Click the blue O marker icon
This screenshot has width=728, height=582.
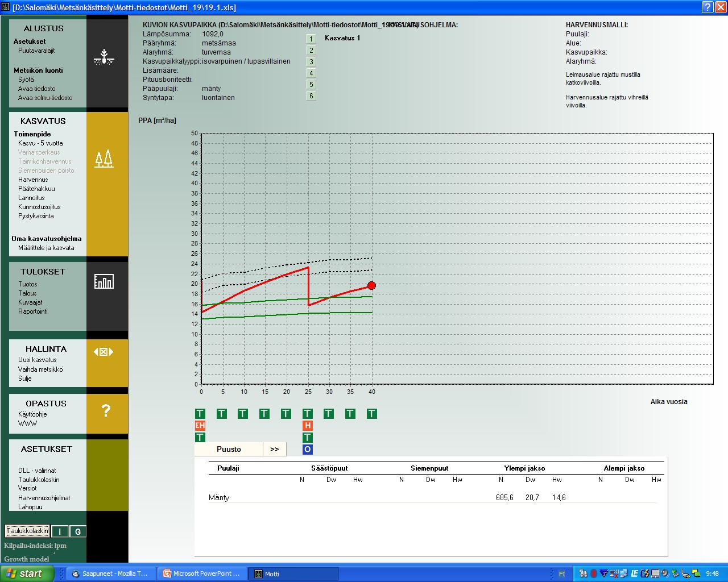(x=308, y=450)
